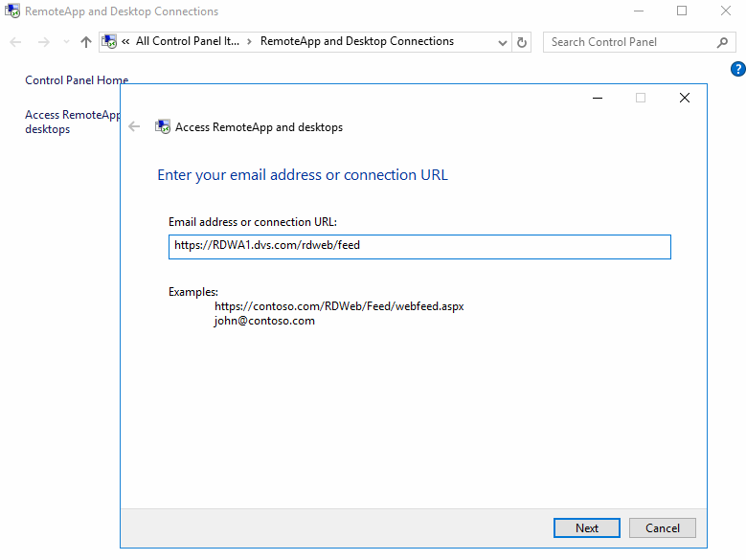This screenshot has height=560, width=746.
Task: Click the address bar RemoteApp icon
Action: click(x=109, y=41)
